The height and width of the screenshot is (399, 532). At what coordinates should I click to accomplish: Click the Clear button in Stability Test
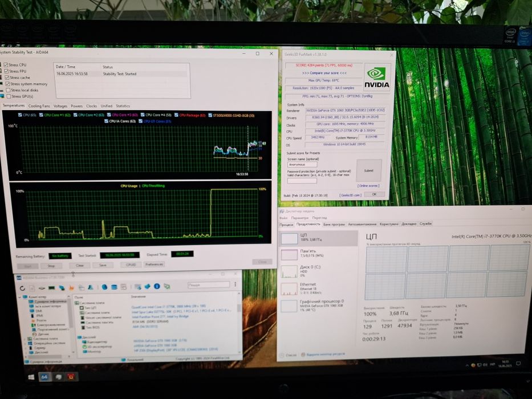tap(80, 265)
